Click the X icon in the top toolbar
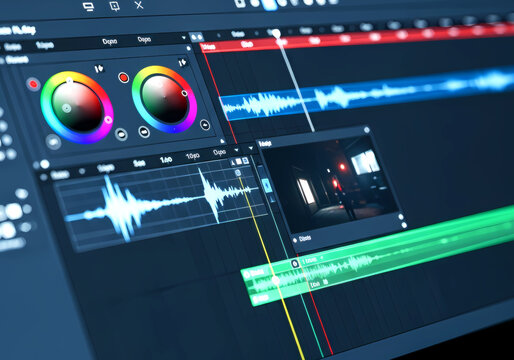This screenshot has width=514, height=360. pos(139,5)
